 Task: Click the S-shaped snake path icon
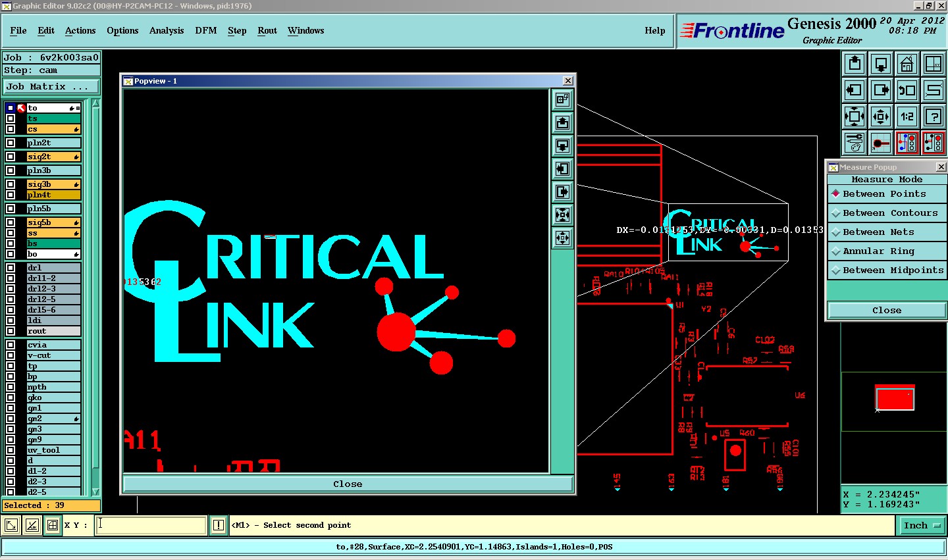click(x=934, y=90)
